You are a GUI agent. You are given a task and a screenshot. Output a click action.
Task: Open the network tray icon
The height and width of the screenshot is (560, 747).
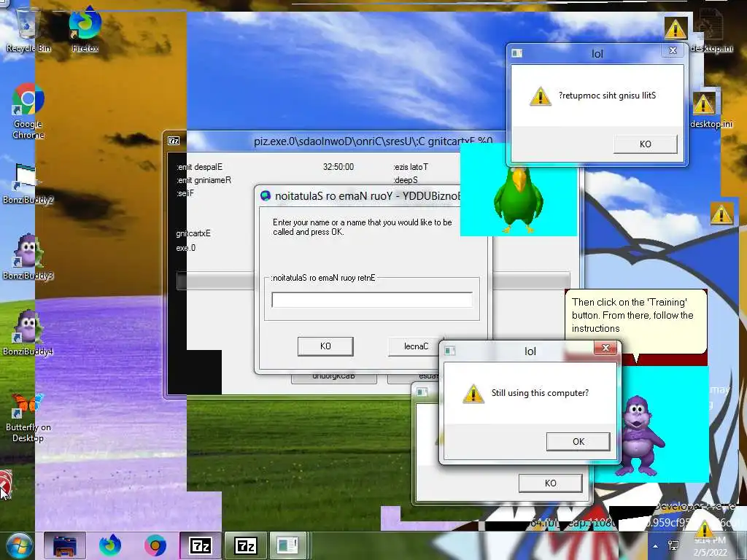(x=673, y=546)
